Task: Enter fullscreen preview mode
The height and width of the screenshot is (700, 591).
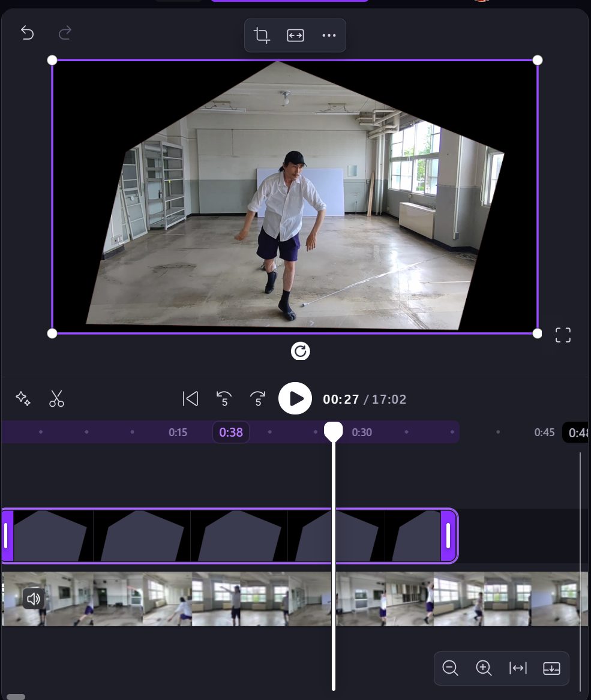Action: pyautogui.click(x=563, y=335)
